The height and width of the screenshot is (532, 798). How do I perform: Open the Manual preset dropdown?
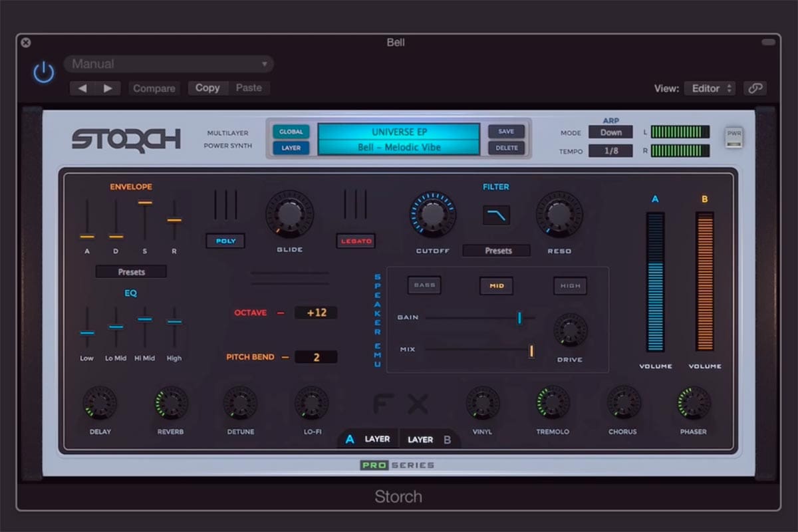coord(169,64)
